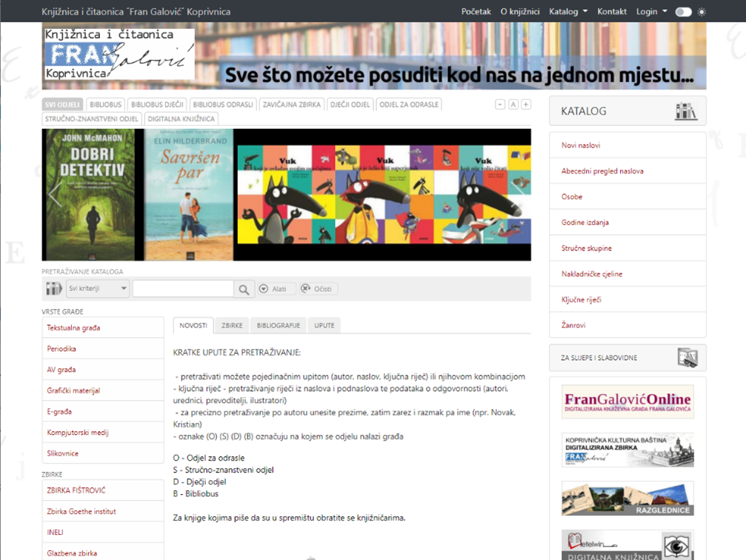Open the Vuk books banner image
746x560 pixels.
coord(384,195)
